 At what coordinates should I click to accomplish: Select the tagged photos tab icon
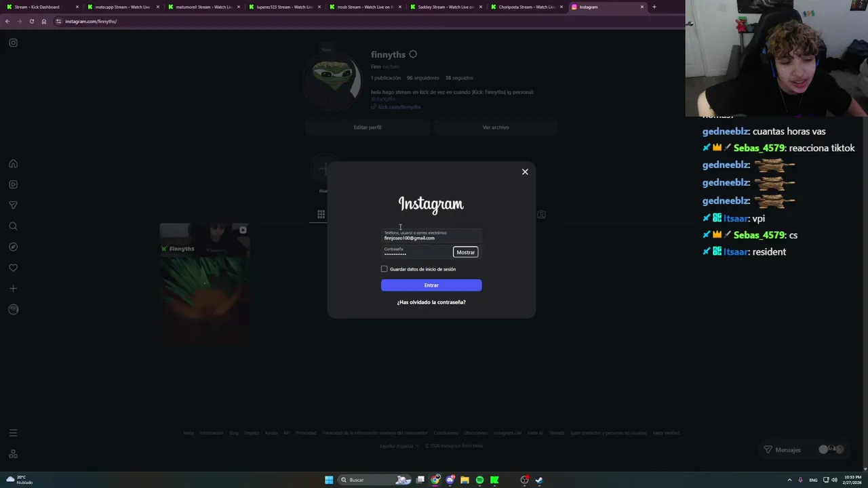(541, 215)
